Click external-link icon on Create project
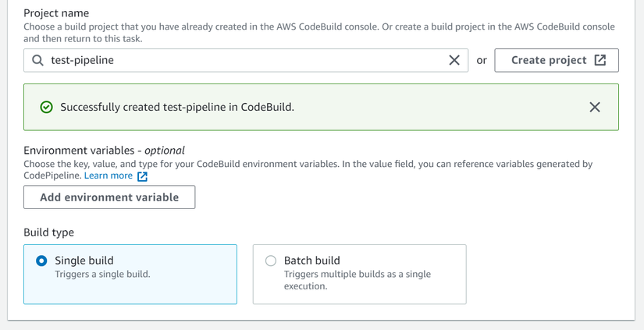The width and height of the screenshot is (644, 330). (x=600, y=60)
